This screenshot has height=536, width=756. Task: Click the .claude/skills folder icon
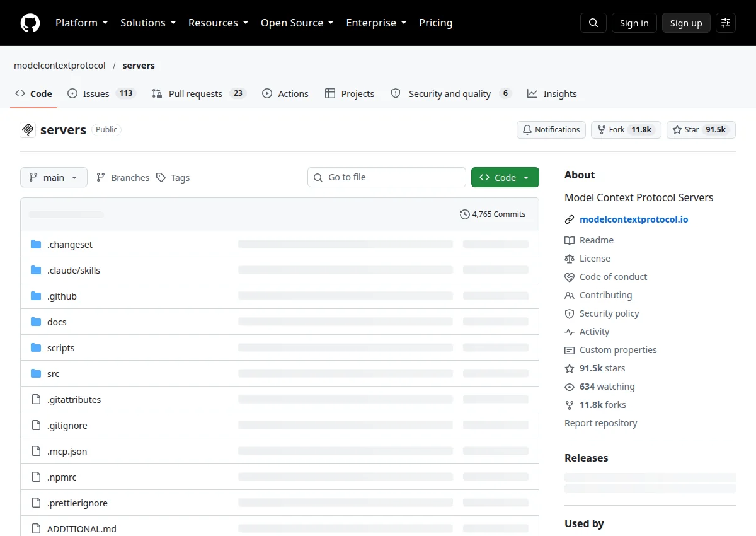tap(36, 271)
